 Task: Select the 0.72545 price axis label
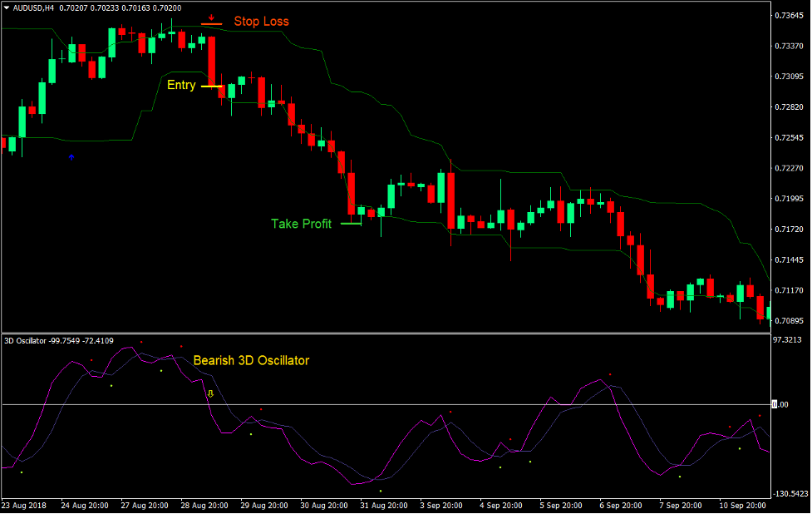[789, 138]
